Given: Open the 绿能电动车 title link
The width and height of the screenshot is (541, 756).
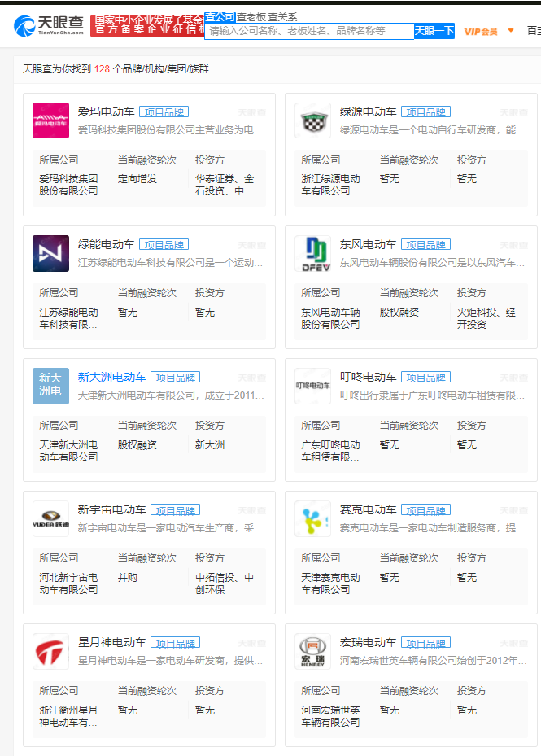Looking at the screenshot, I should pos(106,244).
